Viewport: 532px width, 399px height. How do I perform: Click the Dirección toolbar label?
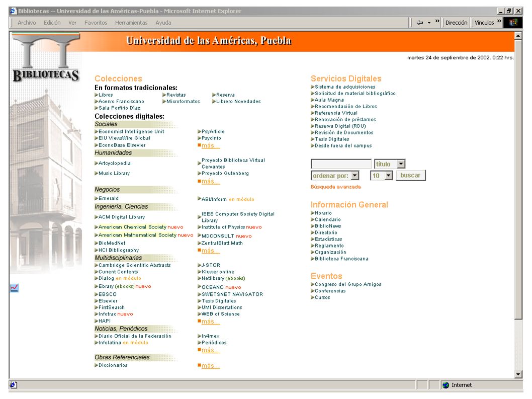pyautogui.click(x=457, y=23)
